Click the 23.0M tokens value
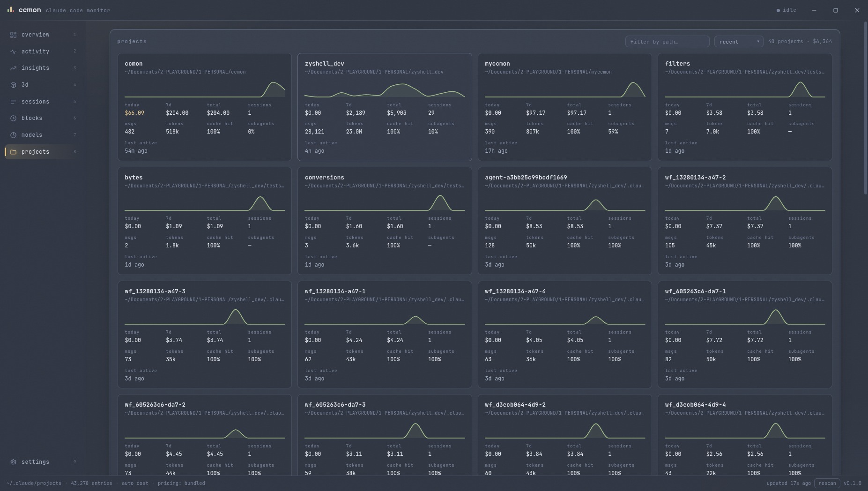 coord(354,132)
